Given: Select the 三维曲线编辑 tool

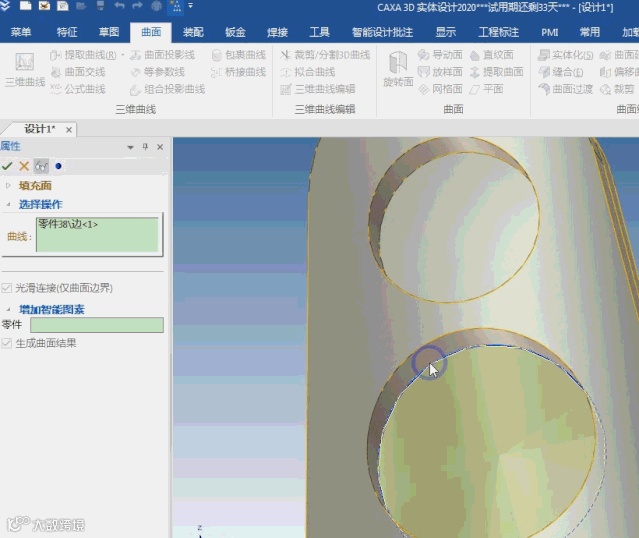Looking at the screenshot, I should [318, 89].
